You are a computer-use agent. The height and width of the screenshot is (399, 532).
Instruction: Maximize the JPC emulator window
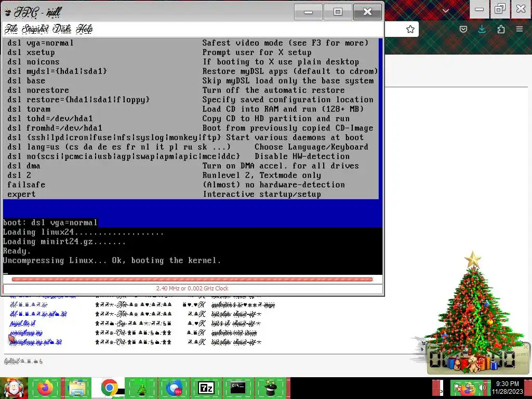pyautogui.click(x=338, y=12)
